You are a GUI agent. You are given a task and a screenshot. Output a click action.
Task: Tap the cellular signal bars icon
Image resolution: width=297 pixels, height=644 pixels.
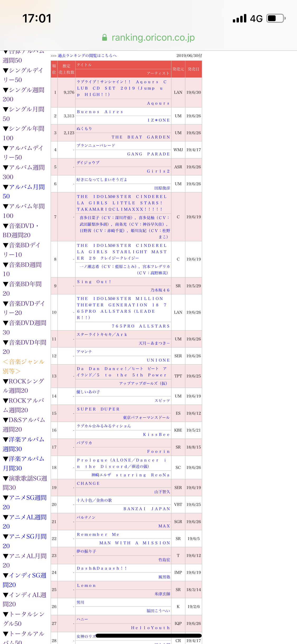(239, 19)
